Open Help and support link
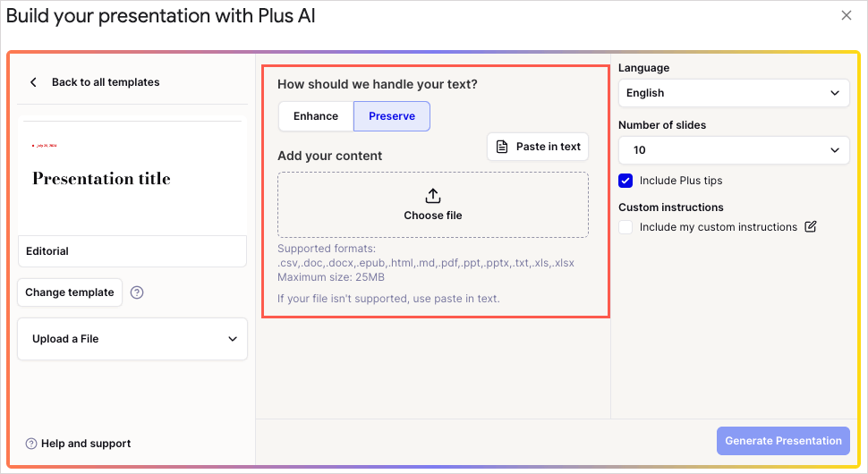The width and height of the screenshot is (868, 474). click(x=86, y=444)
